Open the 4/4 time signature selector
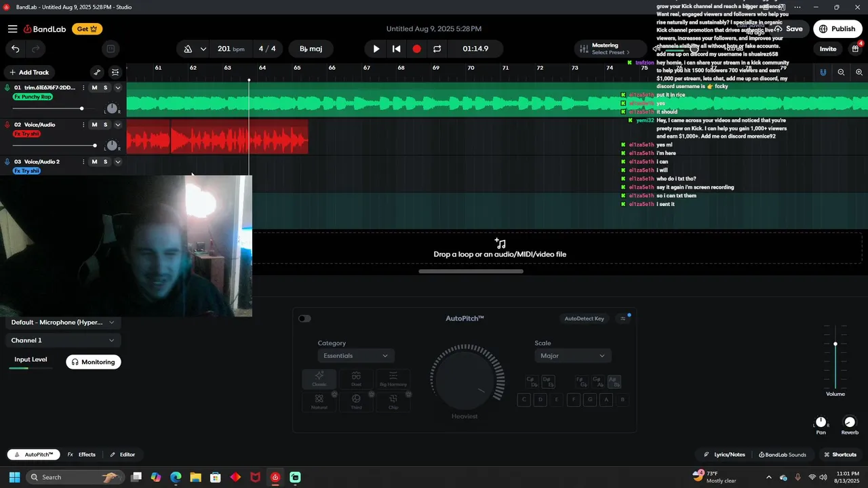868x488 pixels. [x=267, y=49]
